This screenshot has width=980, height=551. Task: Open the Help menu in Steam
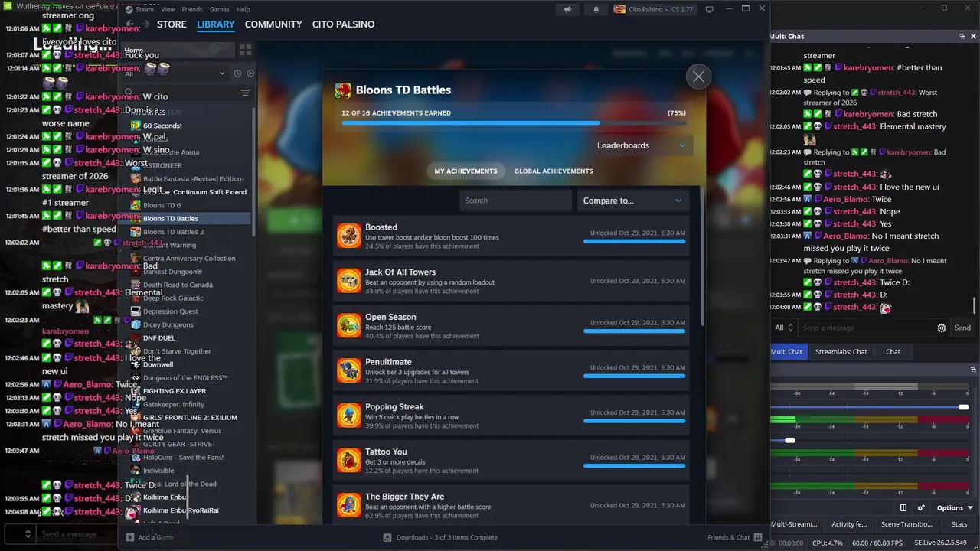point(243,9)
